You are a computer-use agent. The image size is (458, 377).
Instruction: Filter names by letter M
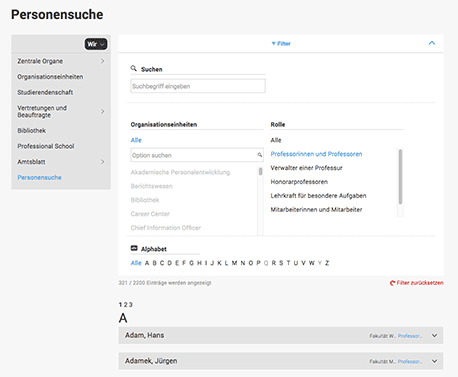coord(234,263)
